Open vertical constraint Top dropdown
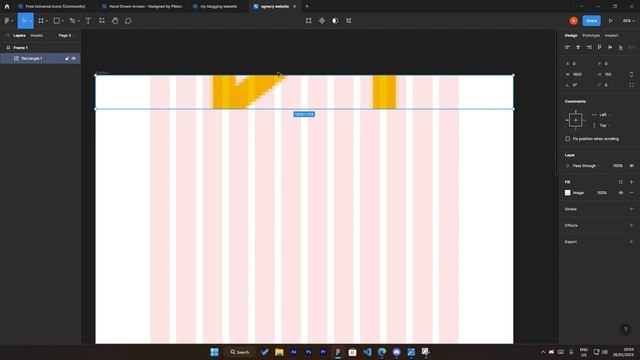Image resolution: width=640 pixels, height=360 pixels. pos(601,125)
